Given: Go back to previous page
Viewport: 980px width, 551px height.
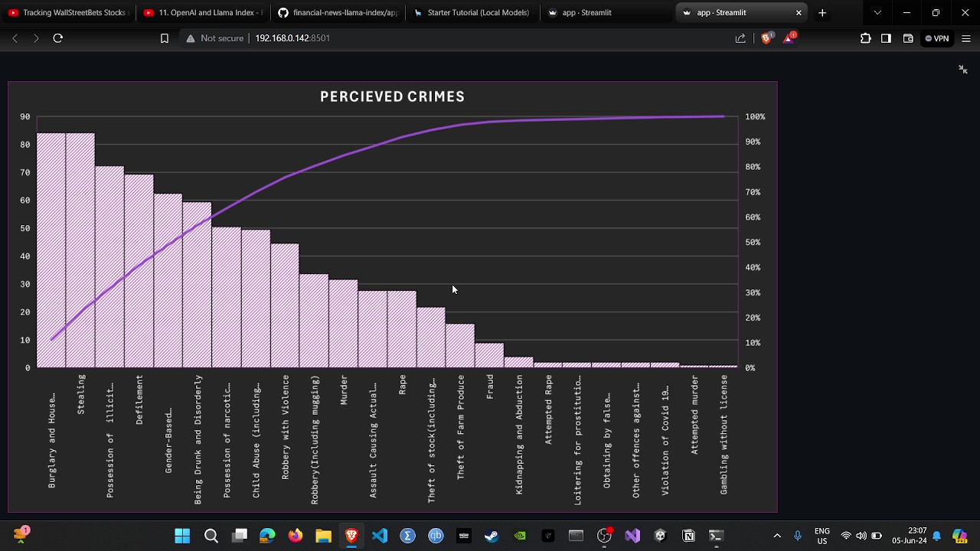Looking at the screenshot, I should click(x=15, y=38).
